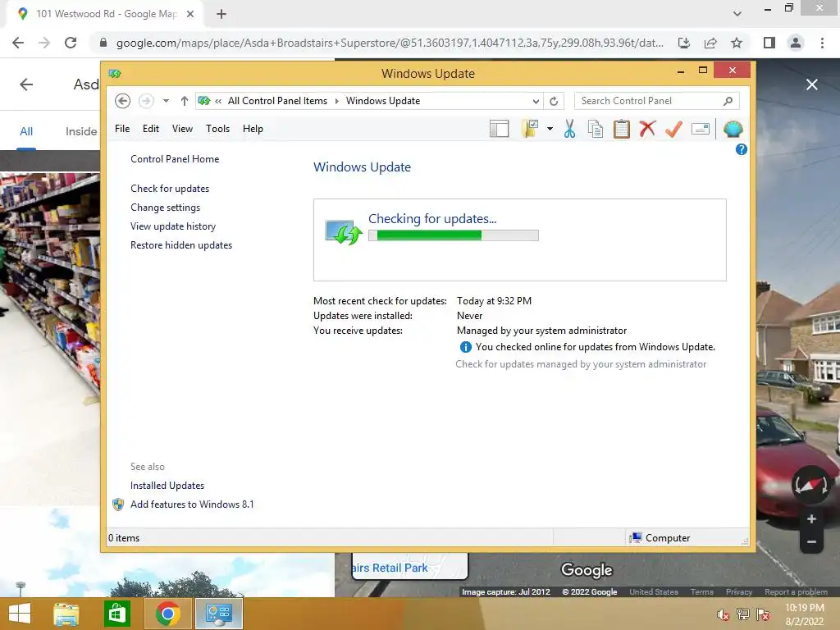Screen dimensions: 840x630
Task: Open the View menu
Action: [x=182, y=129]
